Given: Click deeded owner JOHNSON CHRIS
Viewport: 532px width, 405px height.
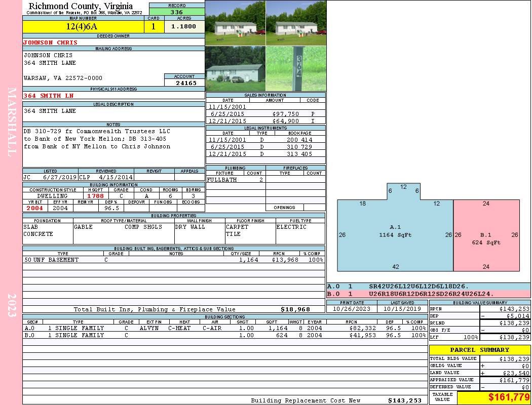Looking at the screenshot, I should [51, 43].
